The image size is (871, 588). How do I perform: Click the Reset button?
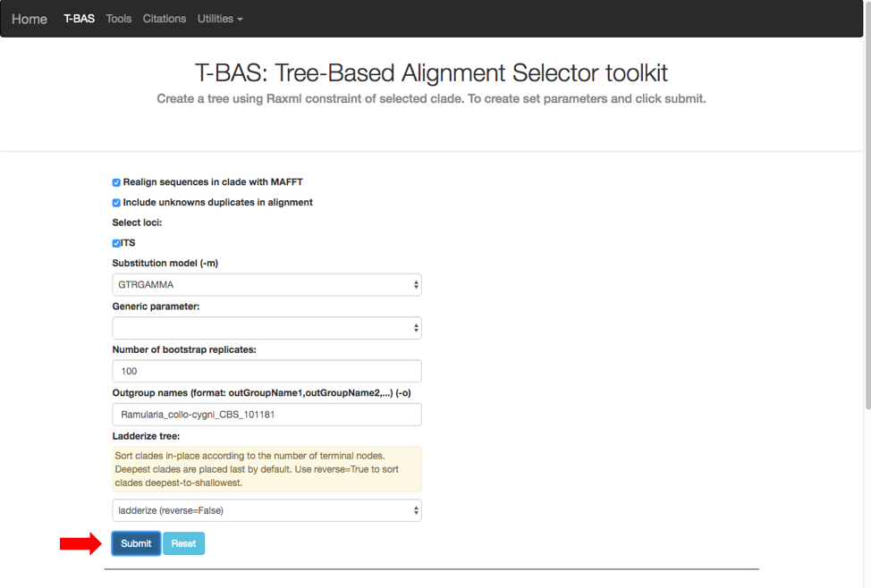pyautogui.click(x=183, y=543)
